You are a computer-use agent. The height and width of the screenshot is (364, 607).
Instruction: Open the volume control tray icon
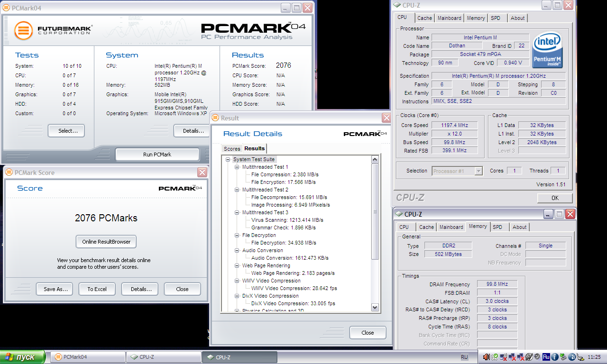pos(486,357)
